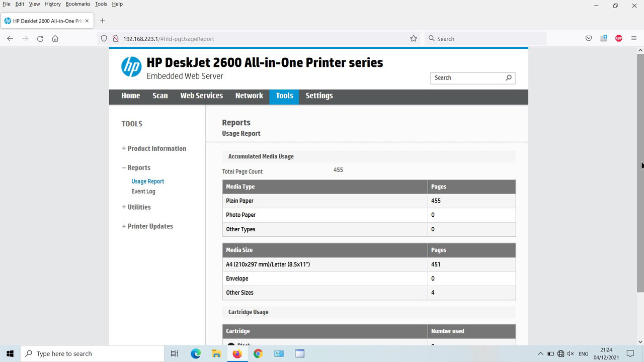
Task: Click the Firefox taskbar icon
Action: pyautogui.click(x=237, y=353)
